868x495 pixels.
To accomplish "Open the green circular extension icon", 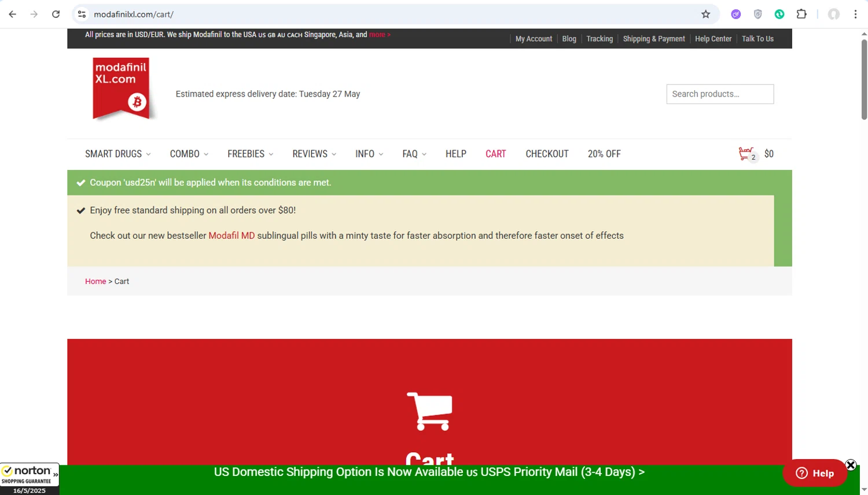I will click(x=779, y=14).
